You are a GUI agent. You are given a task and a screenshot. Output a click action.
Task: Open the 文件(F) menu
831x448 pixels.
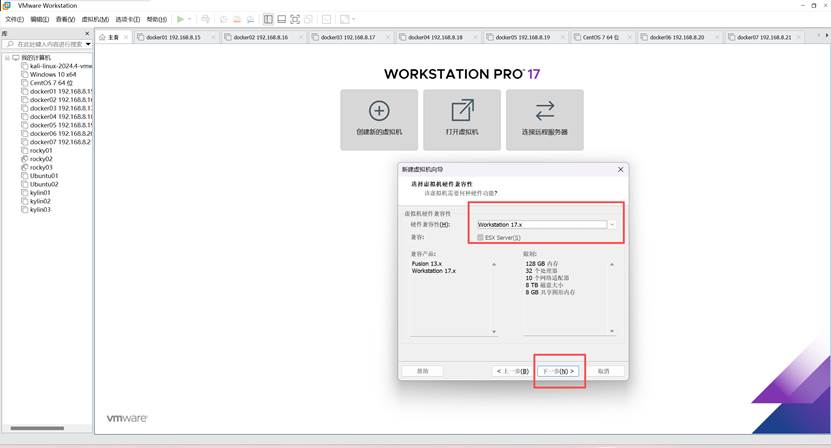pos(14,19)
